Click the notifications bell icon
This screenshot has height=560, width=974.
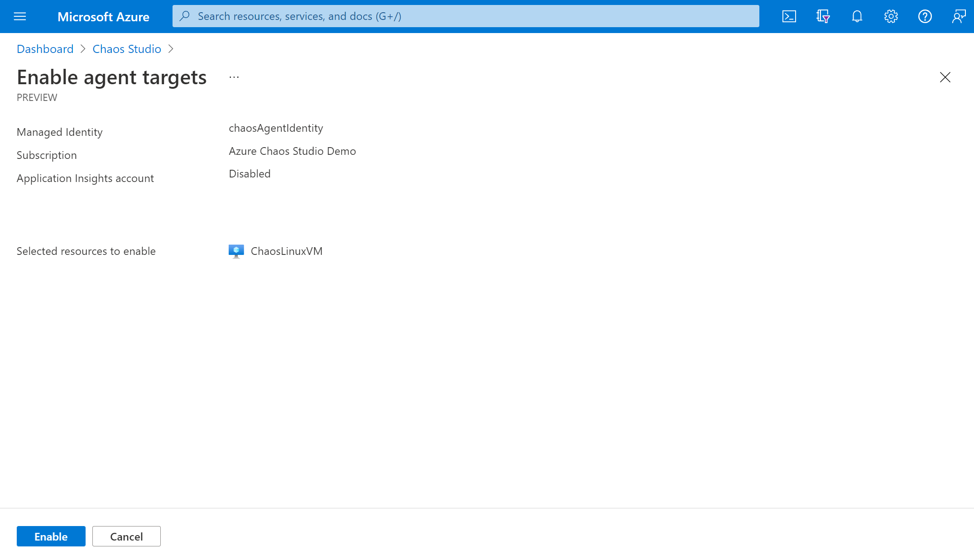(857, 16)
